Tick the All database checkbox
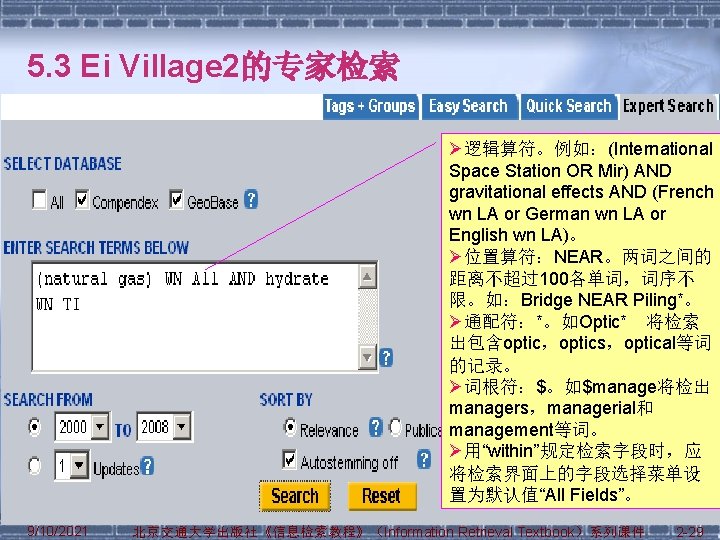Image resolution: width=720 pixels, height=540 pixels. point(39,200)
